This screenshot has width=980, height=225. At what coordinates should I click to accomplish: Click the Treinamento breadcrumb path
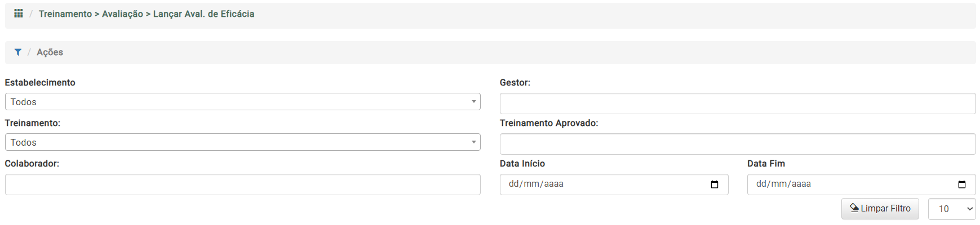[146, 14]
